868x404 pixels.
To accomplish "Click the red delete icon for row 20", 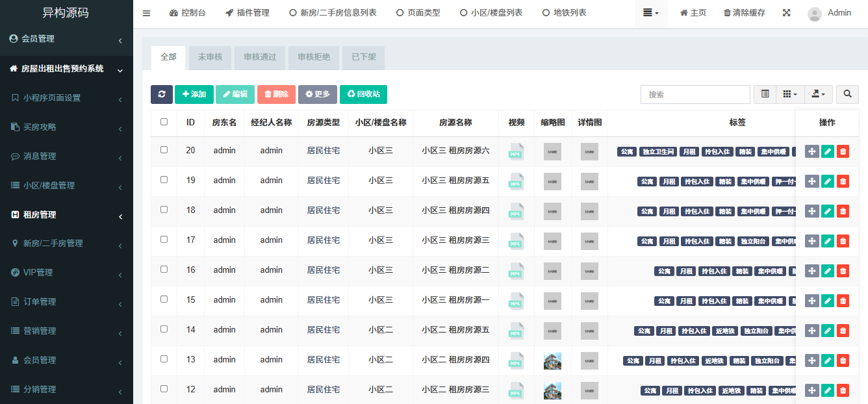I will click(x=843, y=151).
